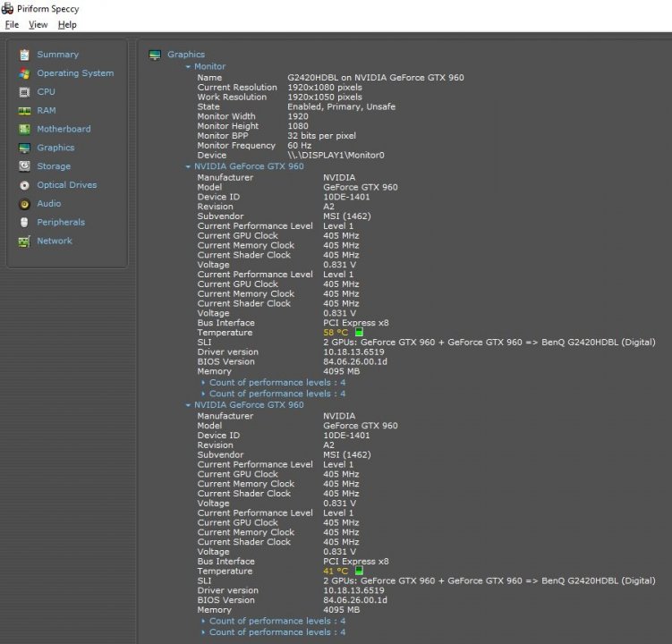The image size is (672, 644).
Task: Click the 41 °C temperature reading
Action: click(x=336, y=572)
